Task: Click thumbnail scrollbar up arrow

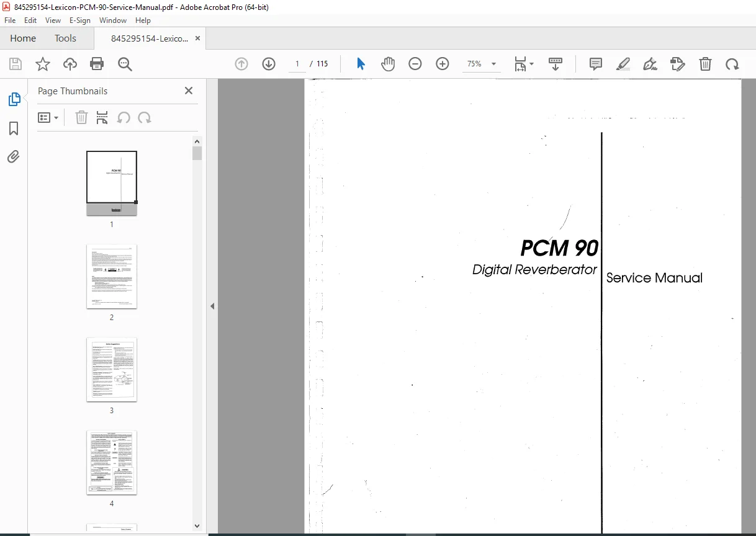Action: [197, 141]
